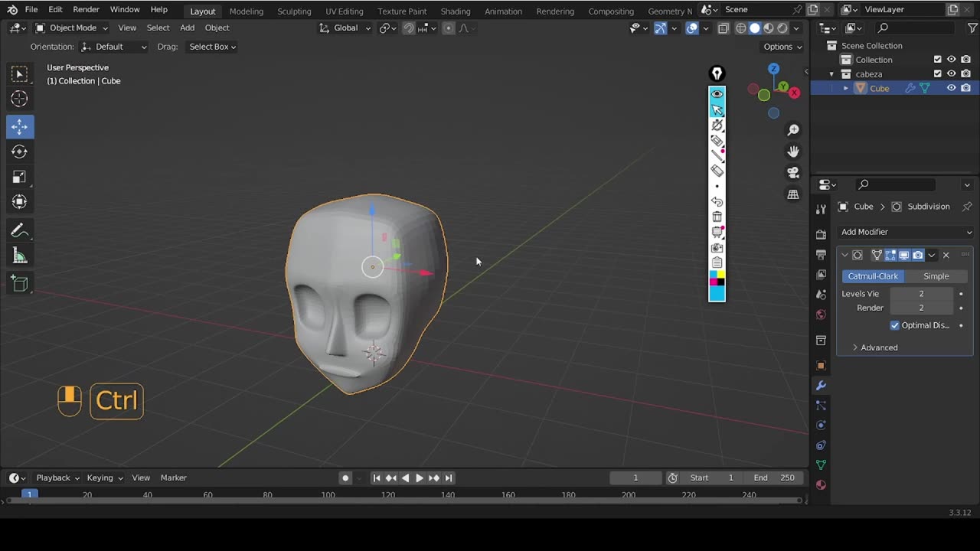Viewport: 980px width, 551px height.
Task: Open Global transform orientation dropdown
Action: (345, 28)
